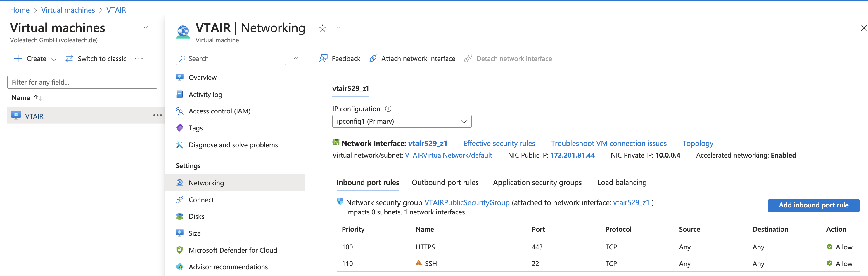Viewport: 868px width, 276px height.
Task: Switch to Inbound port rules tab
Action: 368,183
